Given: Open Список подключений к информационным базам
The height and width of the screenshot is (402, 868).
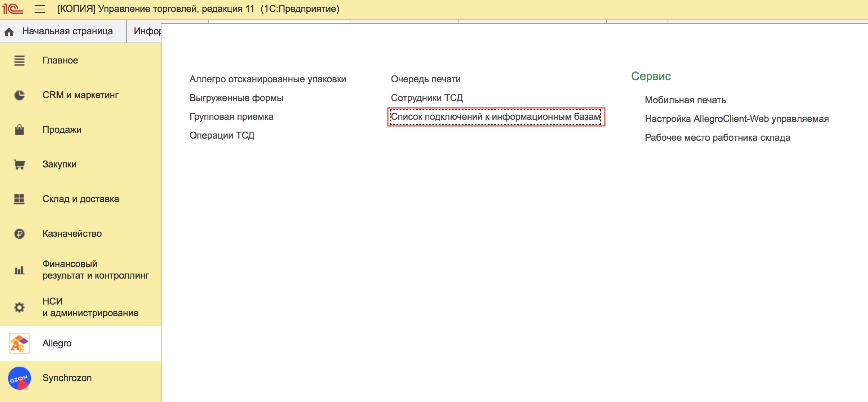Looking at the screenshot, I should (x=496, y=117).
